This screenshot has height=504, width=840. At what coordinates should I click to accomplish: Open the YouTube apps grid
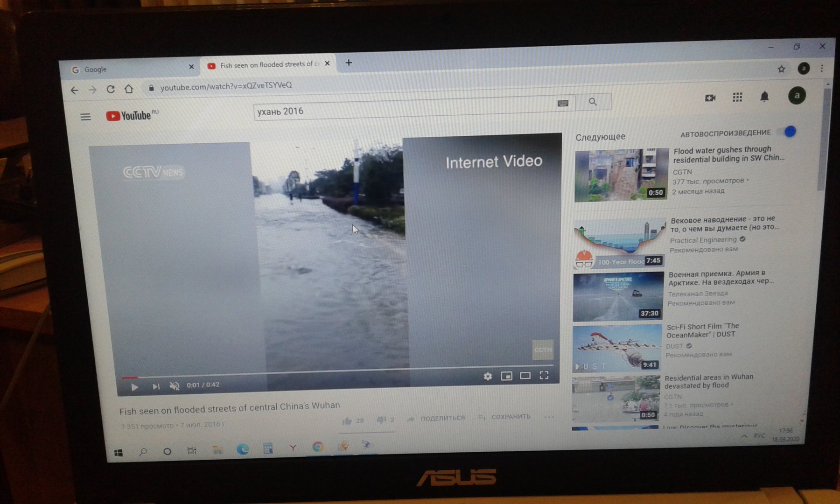[x=737, y=97]
